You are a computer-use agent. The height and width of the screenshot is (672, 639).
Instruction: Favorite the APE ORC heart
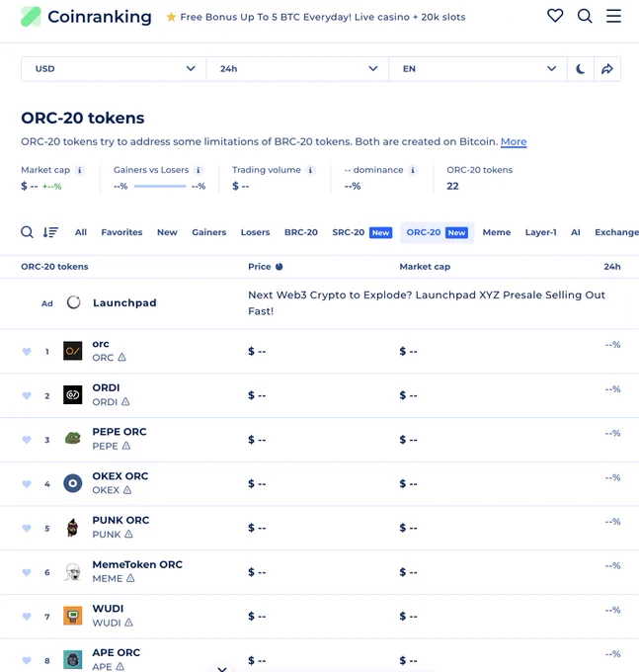(27, 660)
